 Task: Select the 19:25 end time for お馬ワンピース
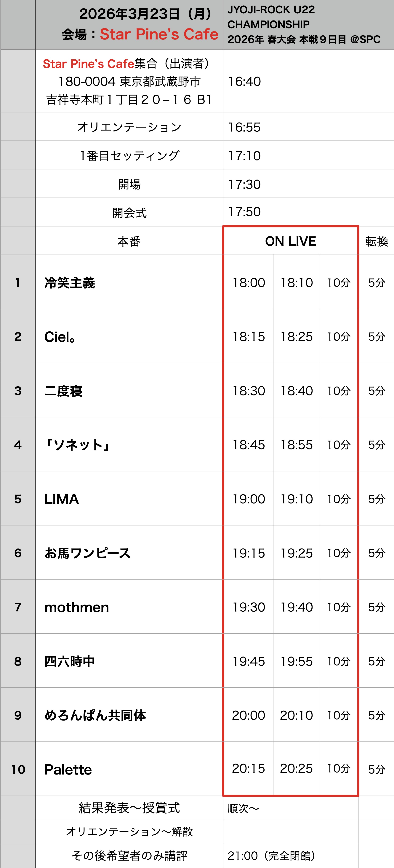pyautogui.click(x=297, y=553)
